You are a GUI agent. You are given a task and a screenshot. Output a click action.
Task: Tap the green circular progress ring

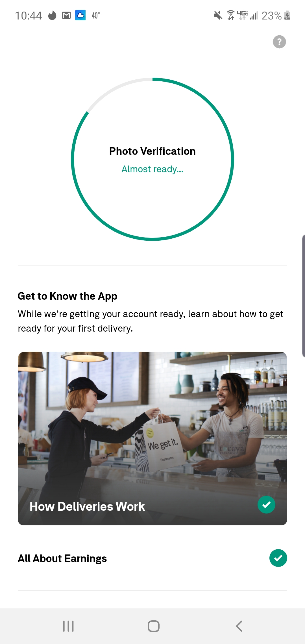point(152,159)
